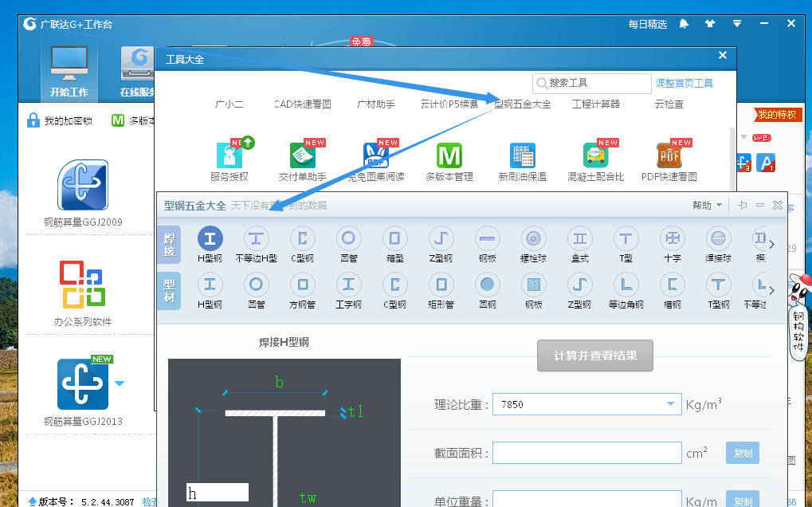This screenshot has height=507, width=812.
Task: Select 矩形管 rectangular tube icon
Action: click(441, 285)
